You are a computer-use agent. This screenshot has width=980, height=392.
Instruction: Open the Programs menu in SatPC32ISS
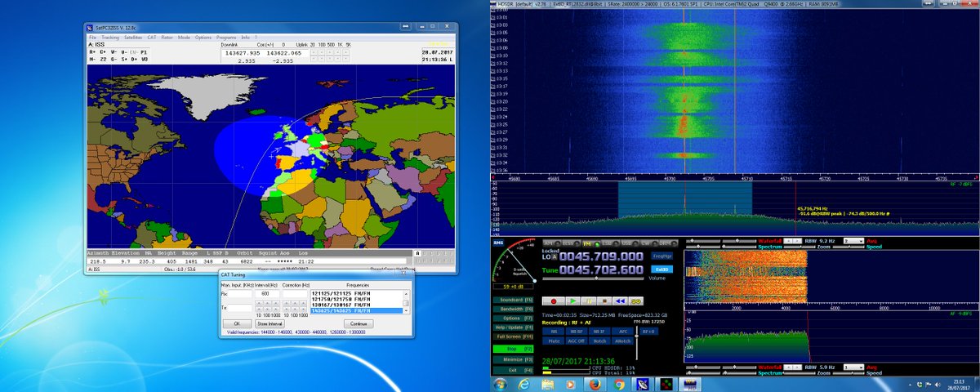point(226,37)
